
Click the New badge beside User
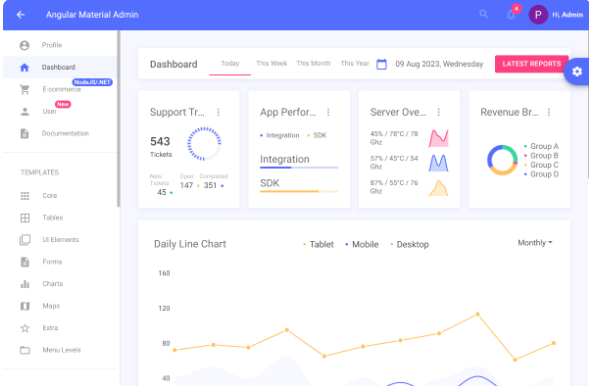[x=63, y=104]
